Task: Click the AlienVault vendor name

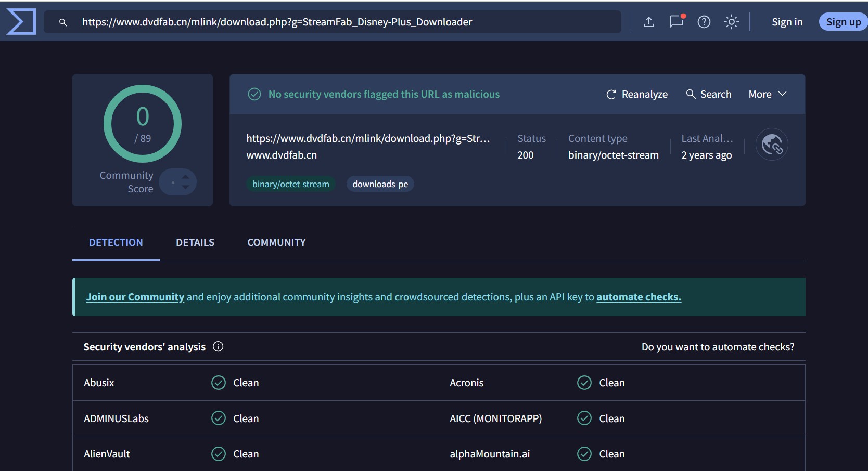Action: [107, 454]
